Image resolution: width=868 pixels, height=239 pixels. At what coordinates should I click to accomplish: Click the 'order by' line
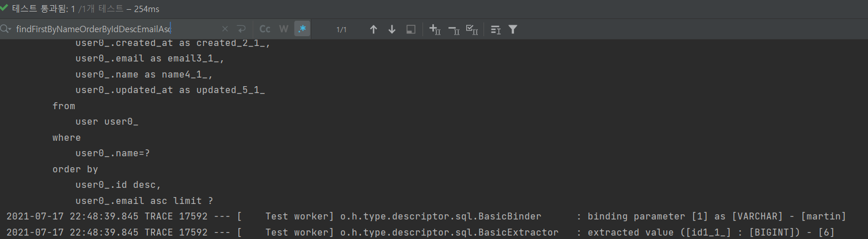click(x=75, y=169)
